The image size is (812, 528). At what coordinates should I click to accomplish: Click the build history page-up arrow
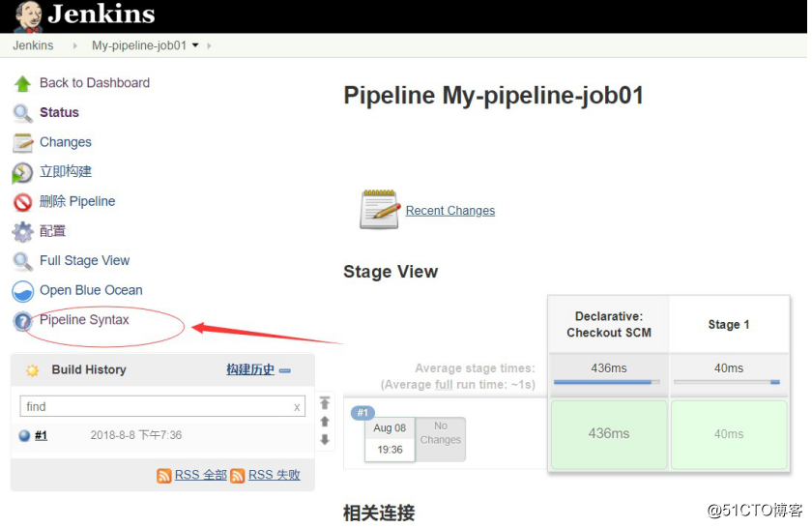point(325,422)
